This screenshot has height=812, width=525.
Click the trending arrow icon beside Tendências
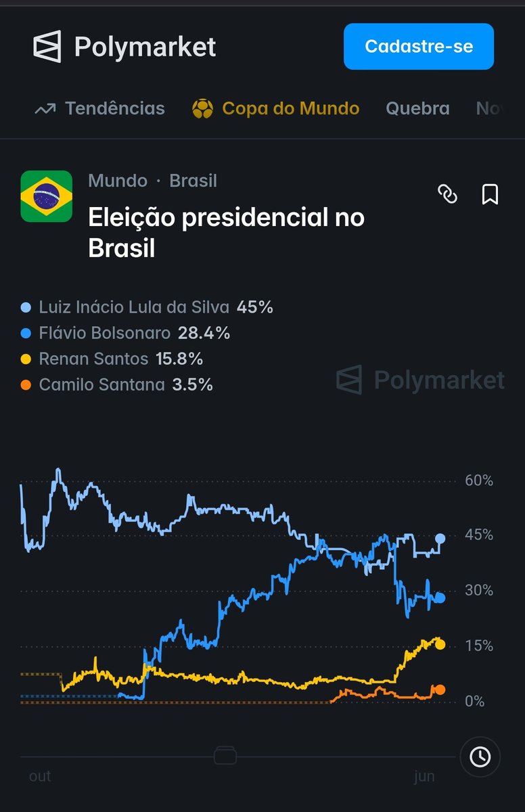[x=45, y=109]
